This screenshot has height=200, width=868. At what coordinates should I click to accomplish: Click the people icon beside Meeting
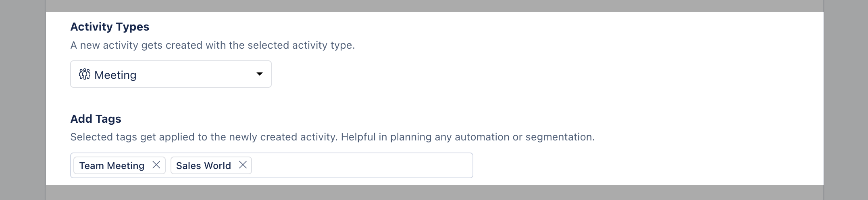85,74
